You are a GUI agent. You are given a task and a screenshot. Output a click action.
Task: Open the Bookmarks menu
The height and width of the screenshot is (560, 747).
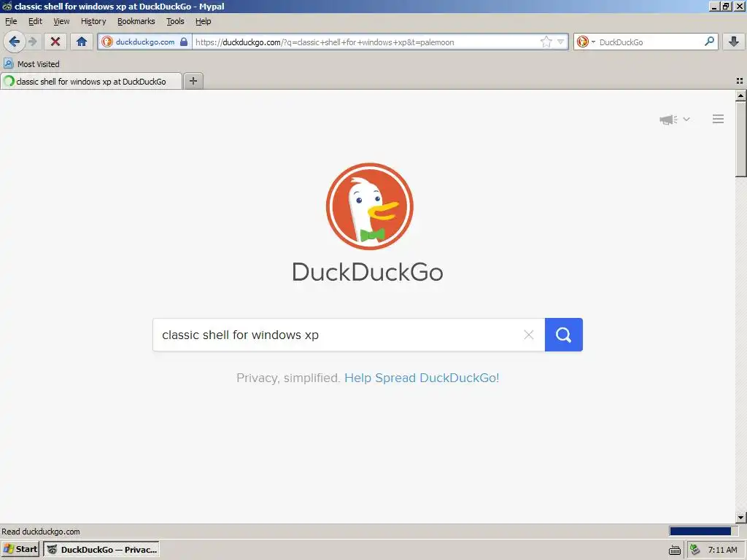136,21
